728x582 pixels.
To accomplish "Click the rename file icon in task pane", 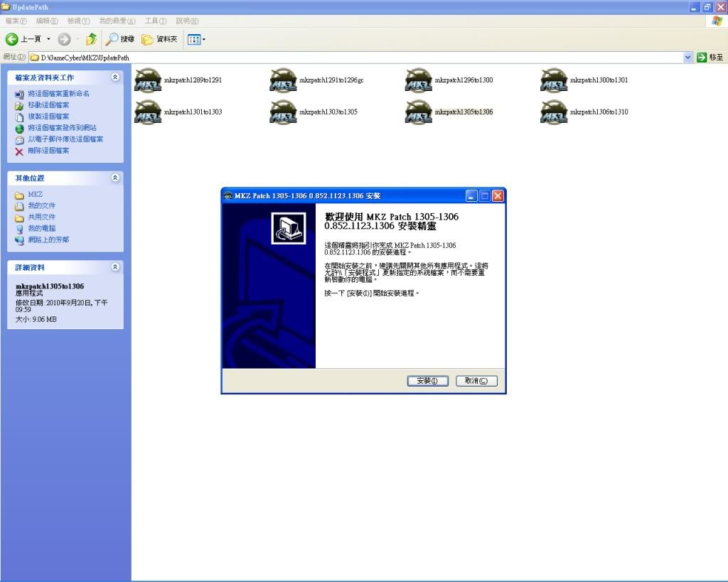I will point(19,95).
